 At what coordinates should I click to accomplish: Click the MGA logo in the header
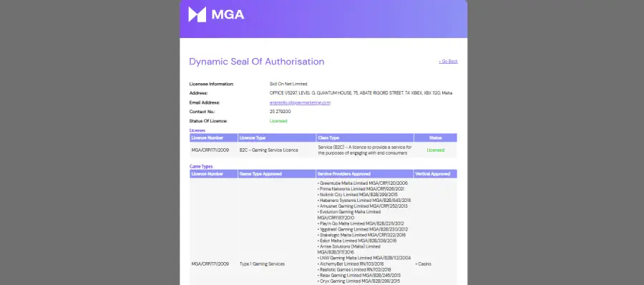pos(216,14)
